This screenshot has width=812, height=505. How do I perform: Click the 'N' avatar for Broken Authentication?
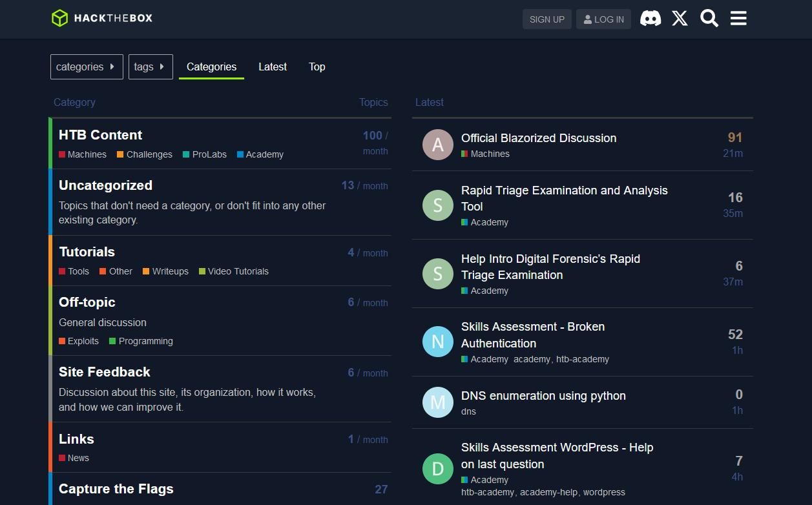[437, 342]
